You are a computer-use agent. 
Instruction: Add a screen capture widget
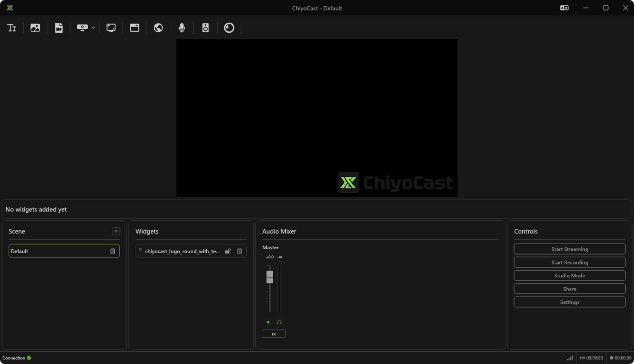[x=111, y=28]
